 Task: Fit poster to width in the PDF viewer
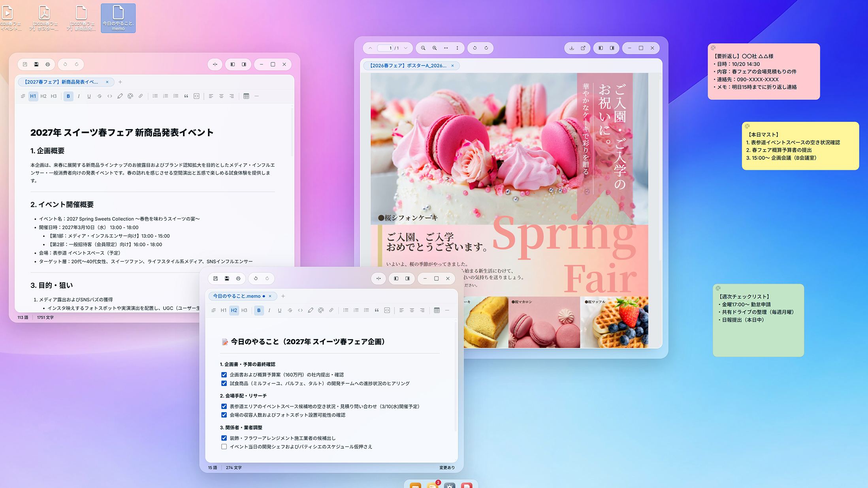point(446,48)
